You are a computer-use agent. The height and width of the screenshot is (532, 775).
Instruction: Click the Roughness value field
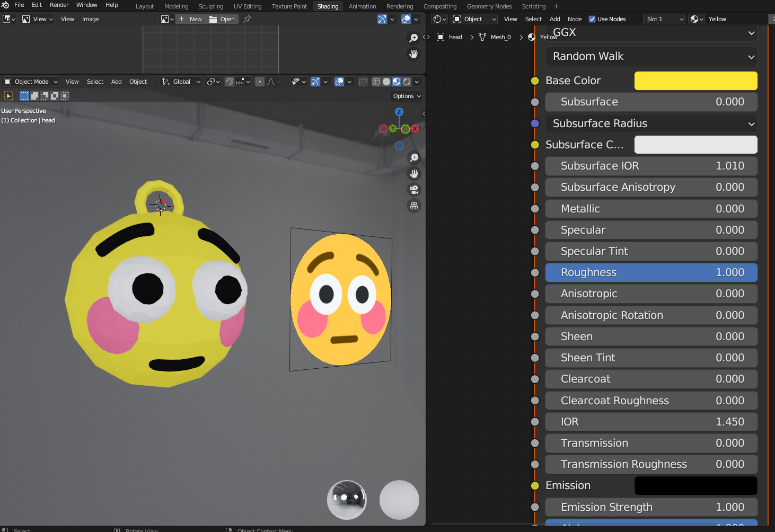pos(651,272)
